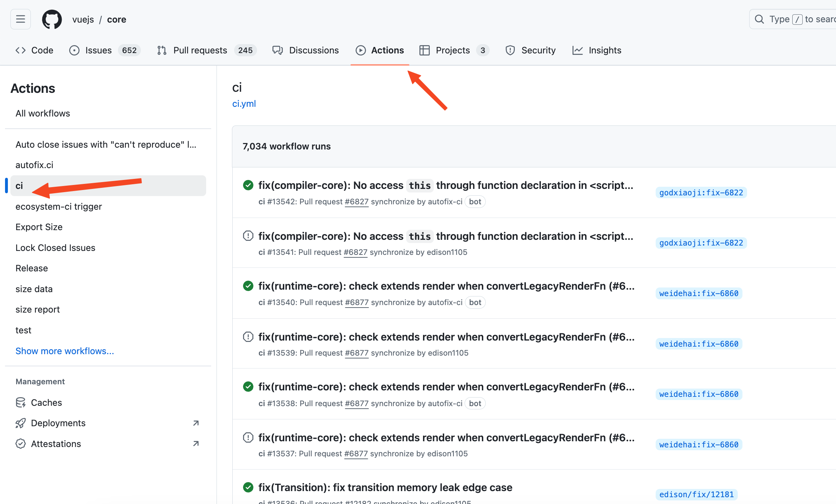This screenshot has height=504, width=836.
Task: Expand Show more workflows list
Action: (x=65, y=351)
